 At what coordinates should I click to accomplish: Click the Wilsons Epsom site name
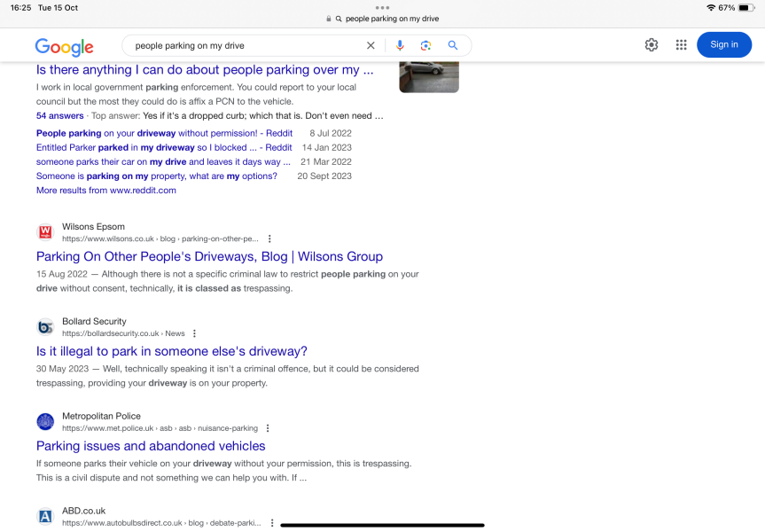click(93, 226)
